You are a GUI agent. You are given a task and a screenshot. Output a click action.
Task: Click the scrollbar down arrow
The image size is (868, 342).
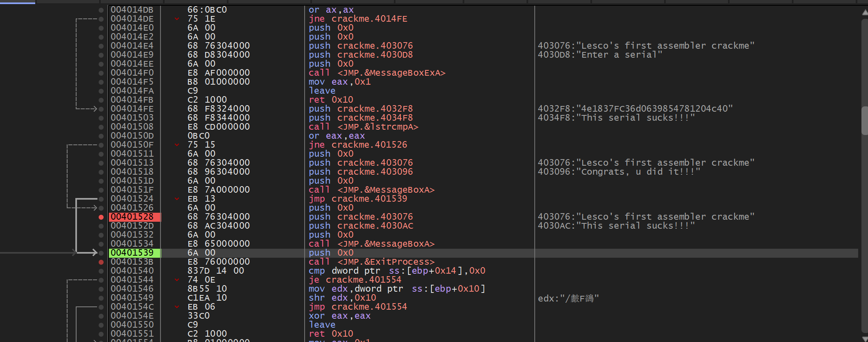click(864, 338)
